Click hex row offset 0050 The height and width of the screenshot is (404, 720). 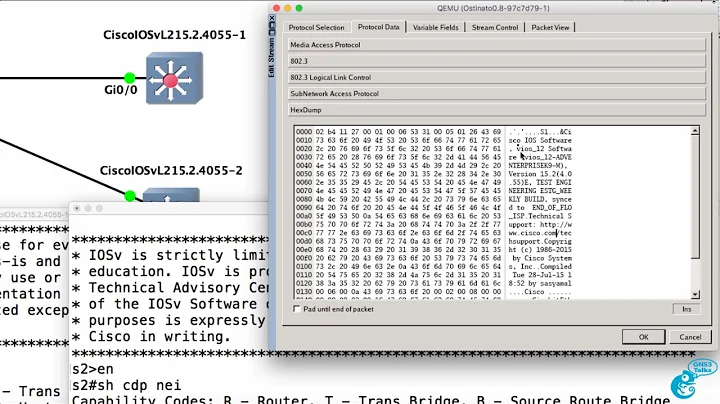304,174
